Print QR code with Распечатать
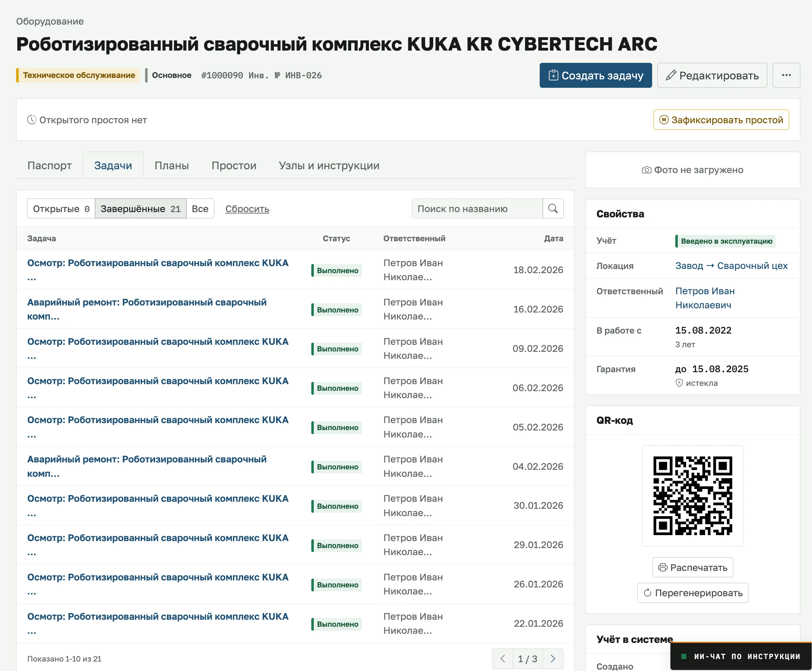 click(693, 567)
